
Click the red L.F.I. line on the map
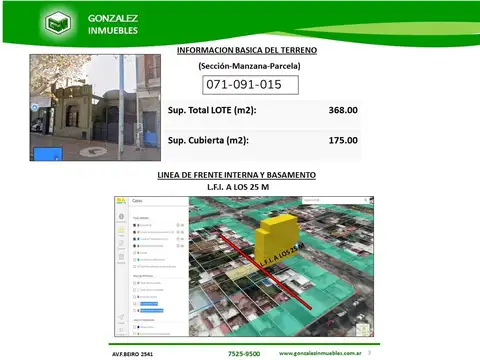point(266,272)
